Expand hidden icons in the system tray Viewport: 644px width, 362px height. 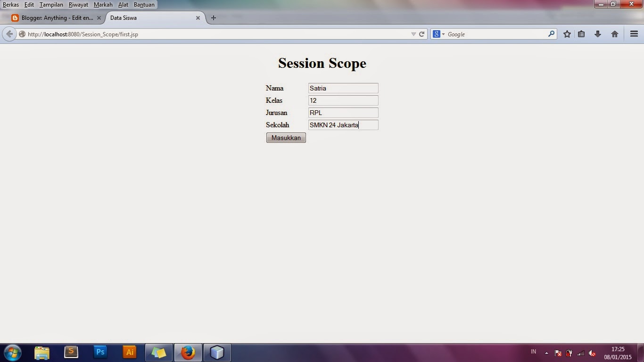546,352
